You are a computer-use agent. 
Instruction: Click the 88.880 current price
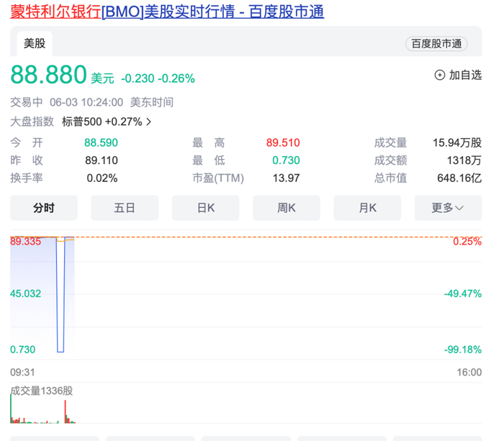coord(48,75)
